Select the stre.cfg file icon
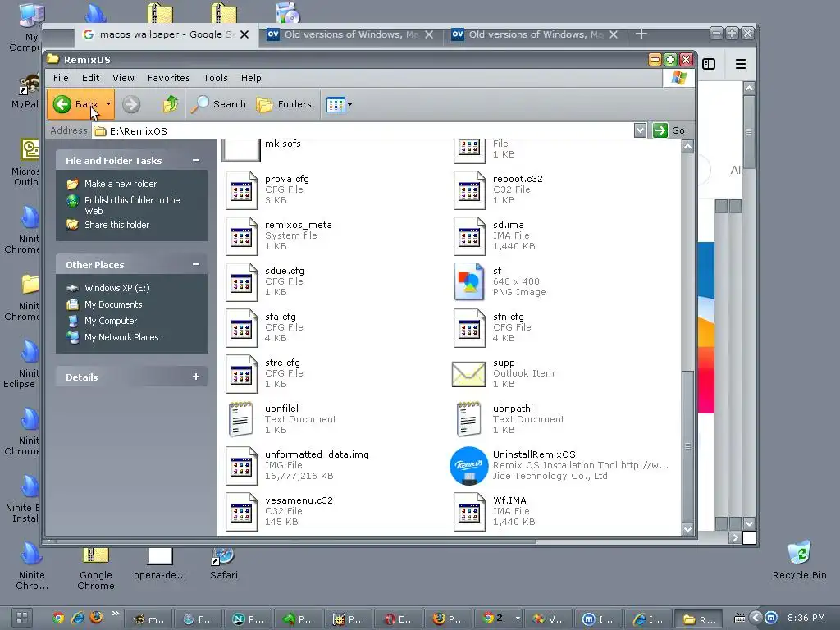Screen dimensions: 840x630 tap(241, 374)
